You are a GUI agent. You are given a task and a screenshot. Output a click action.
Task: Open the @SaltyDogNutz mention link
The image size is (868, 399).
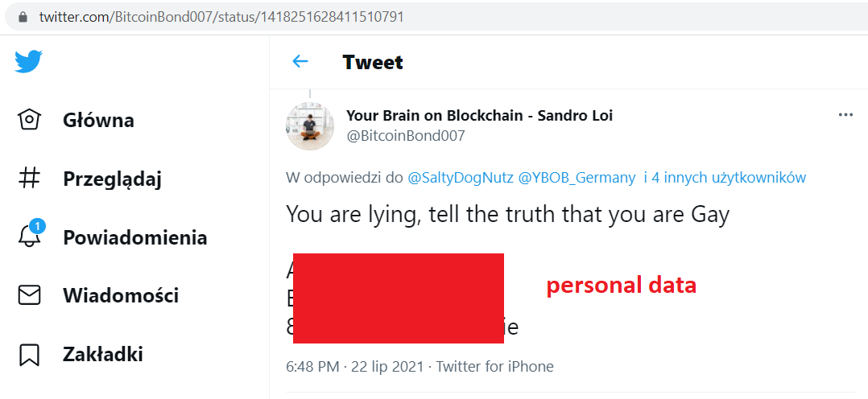pyautogui.click(x=461, y=178)
